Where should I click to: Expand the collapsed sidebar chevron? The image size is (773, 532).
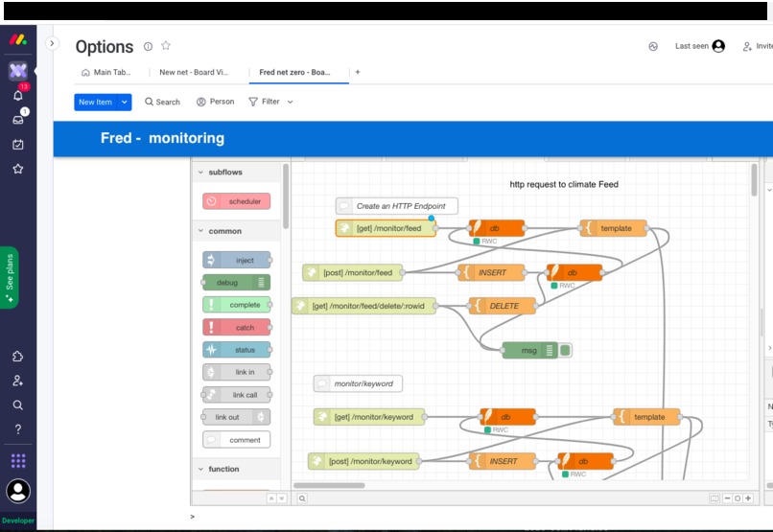(x=52, y=43)
